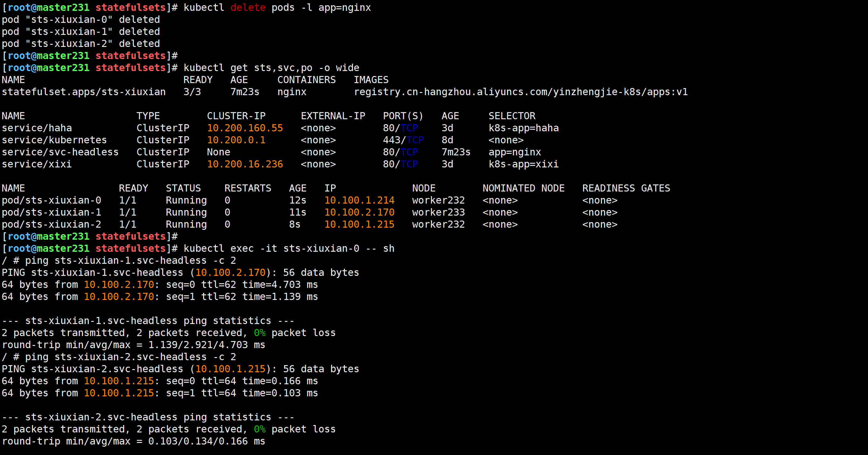The image size is (868, 455).
Task: Click the 10.200.0.1 cluster IP of service/kubernetes
Action: tap(236, 140)
